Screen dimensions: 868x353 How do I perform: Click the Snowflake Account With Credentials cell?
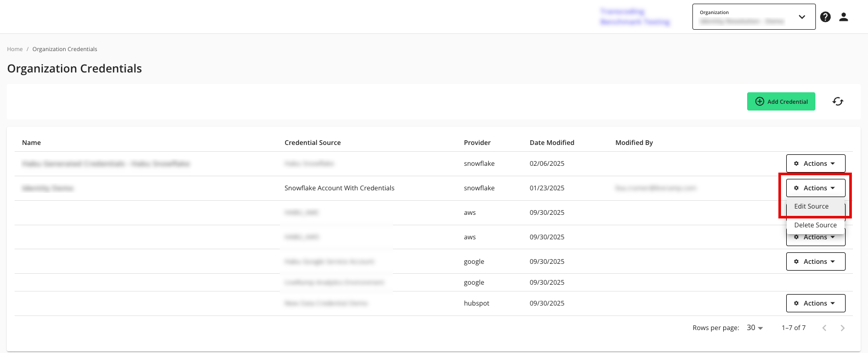(x=339, y=188)
